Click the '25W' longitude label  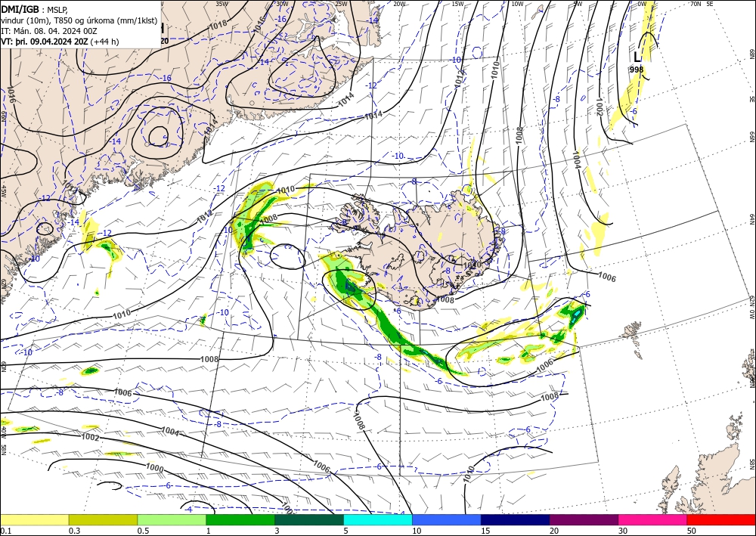click(340, 4)
